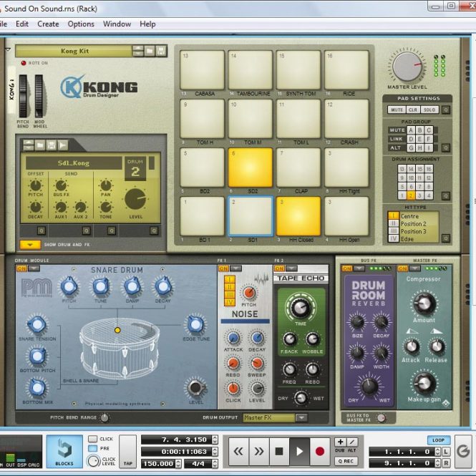Open the Window menu
This screenshot has height=476, width=476.
[117, 24]
